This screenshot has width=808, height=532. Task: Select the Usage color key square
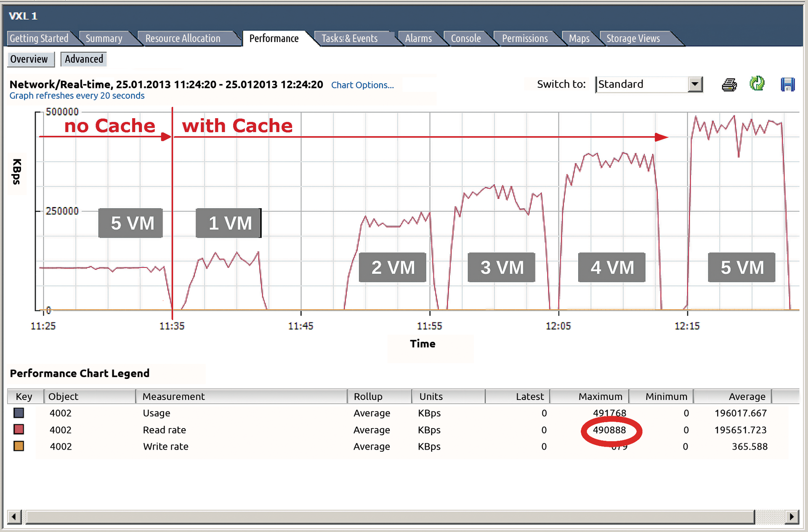coord(18,413)
